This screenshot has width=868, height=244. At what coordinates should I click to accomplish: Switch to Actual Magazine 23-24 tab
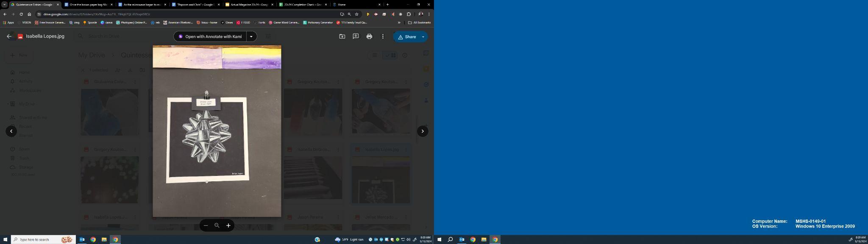click(x=249, y=5)
